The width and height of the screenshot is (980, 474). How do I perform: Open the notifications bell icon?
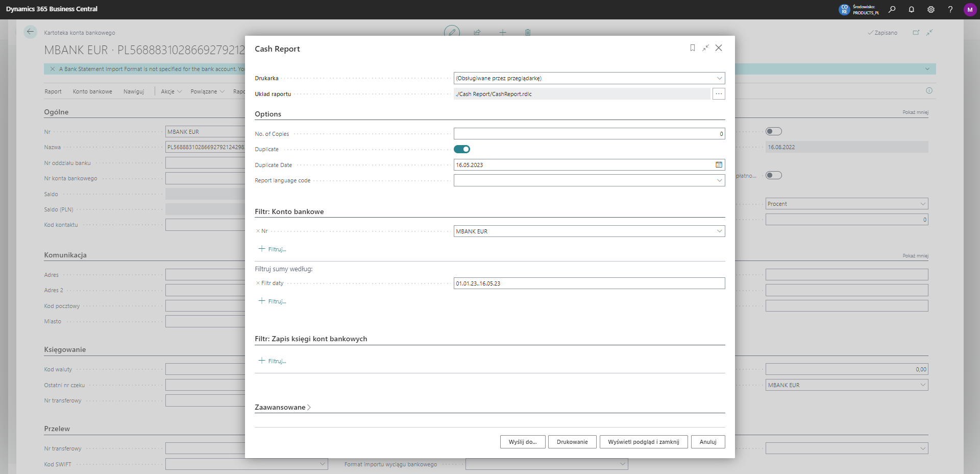coord(911,10)
